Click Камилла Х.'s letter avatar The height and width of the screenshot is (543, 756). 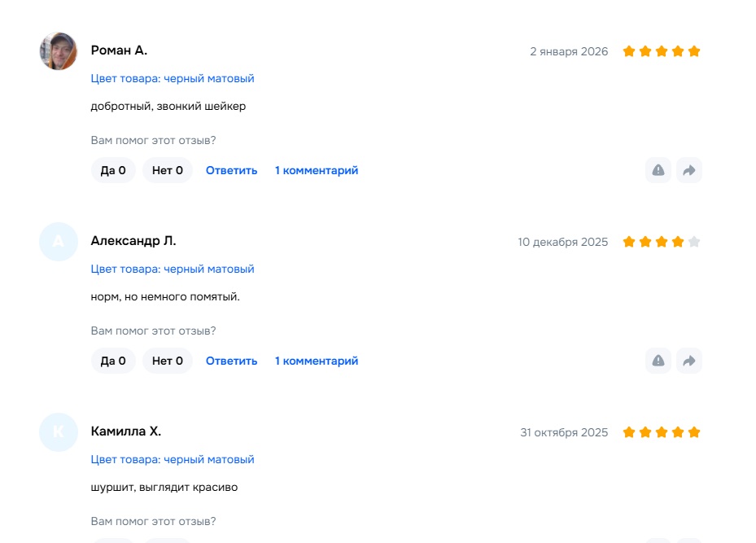tap(59, 432)
